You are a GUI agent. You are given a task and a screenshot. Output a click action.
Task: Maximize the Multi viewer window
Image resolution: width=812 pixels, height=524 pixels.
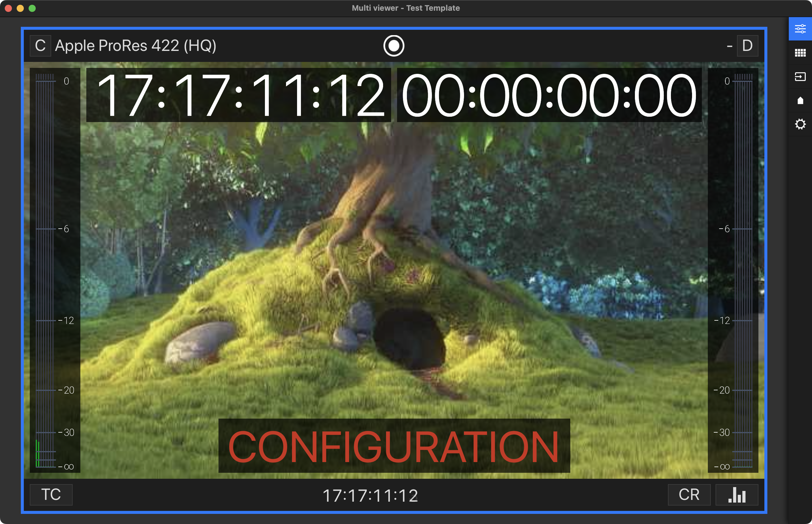(32, 8)
